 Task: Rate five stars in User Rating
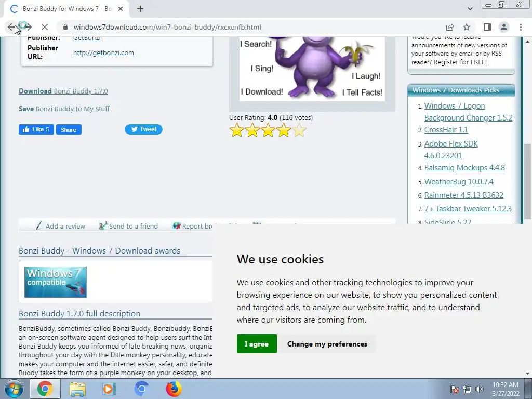pos(299,130)
